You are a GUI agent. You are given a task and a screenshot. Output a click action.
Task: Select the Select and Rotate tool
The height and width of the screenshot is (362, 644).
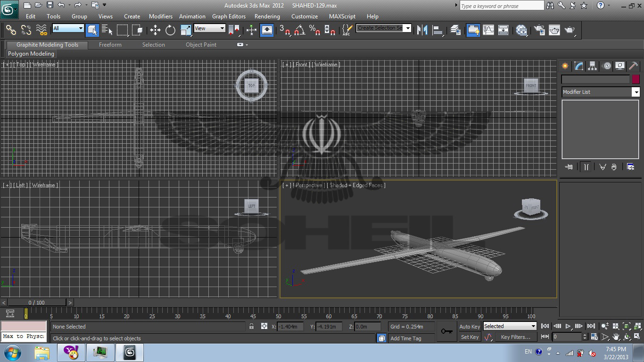(x=170, y=30)
